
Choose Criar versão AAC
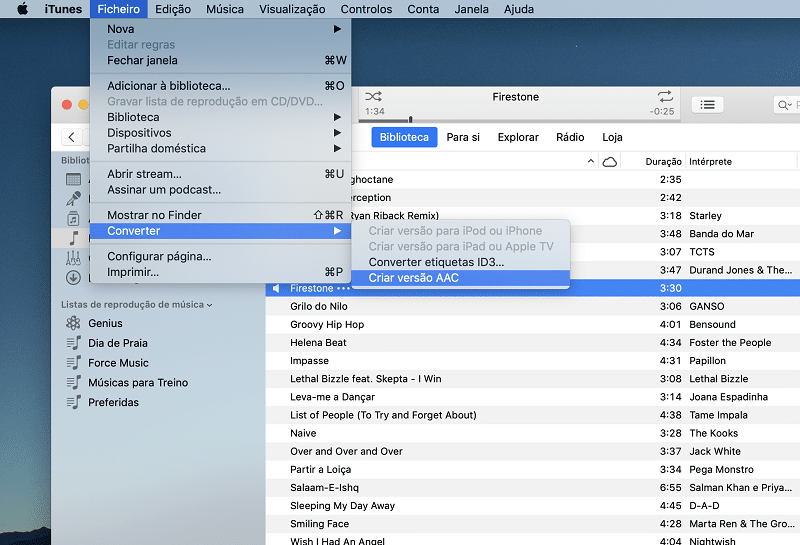pos(461,278)
